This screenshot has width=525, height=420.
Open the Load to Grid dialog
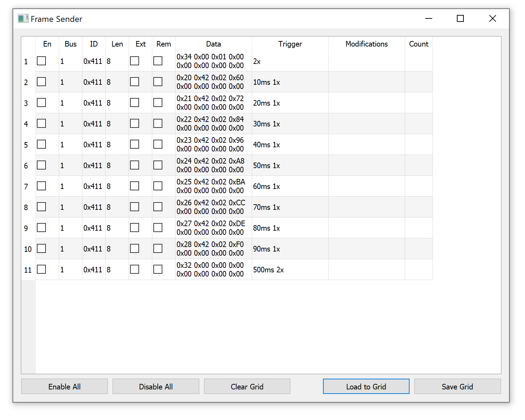tap(366, 387)
